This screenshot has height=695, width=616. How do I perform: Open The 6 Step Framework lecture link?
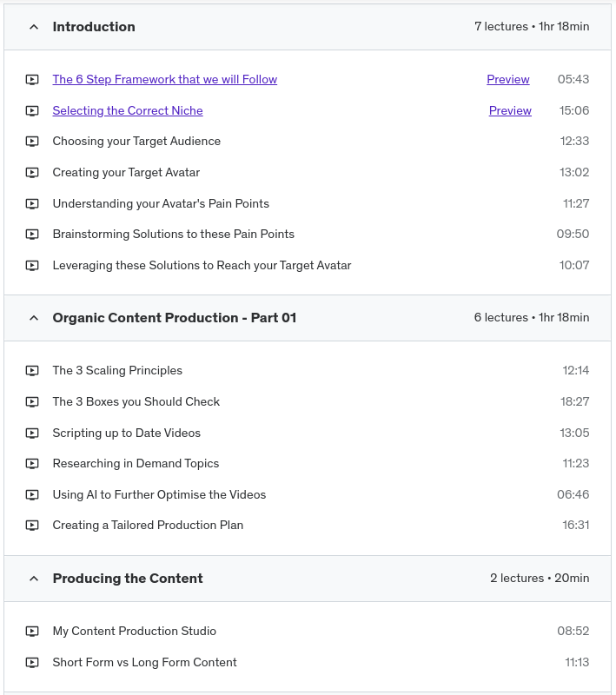(x=164, y=79)
